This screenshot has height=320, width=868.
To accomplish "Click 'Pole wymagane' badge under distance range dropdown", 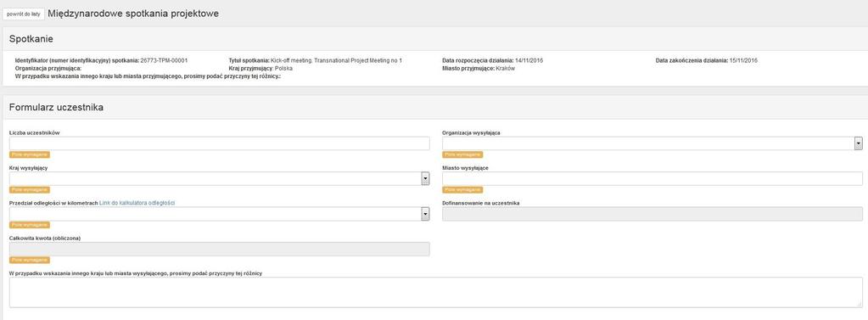I will pos(30,225).
